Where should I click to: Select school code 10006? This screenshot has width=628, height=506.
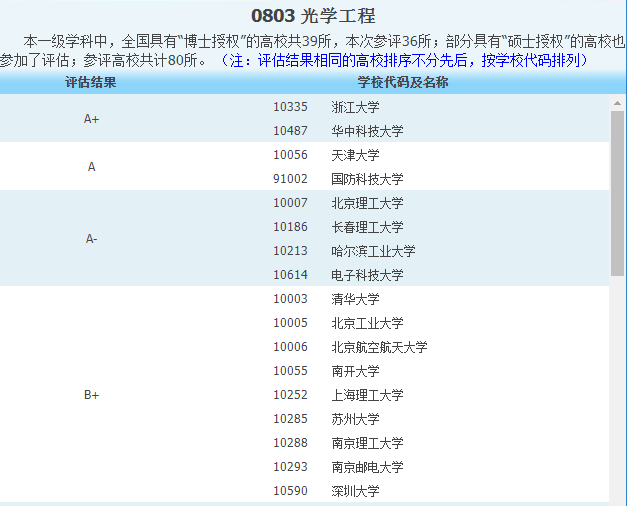(290, 347)
